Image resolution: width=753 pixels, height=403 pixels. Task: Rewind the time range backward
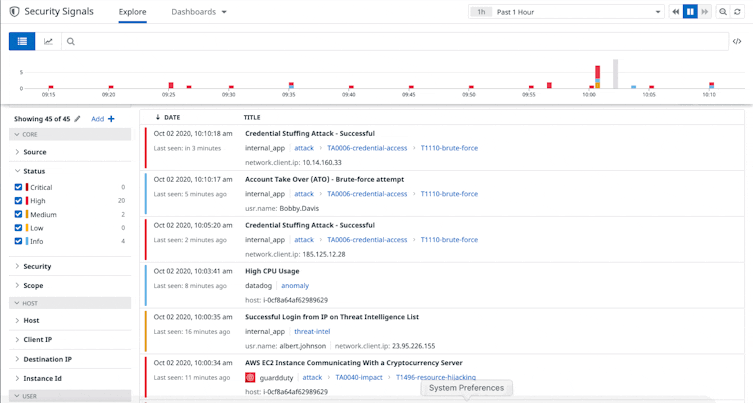pyautogui.click(x=676, y=12)
